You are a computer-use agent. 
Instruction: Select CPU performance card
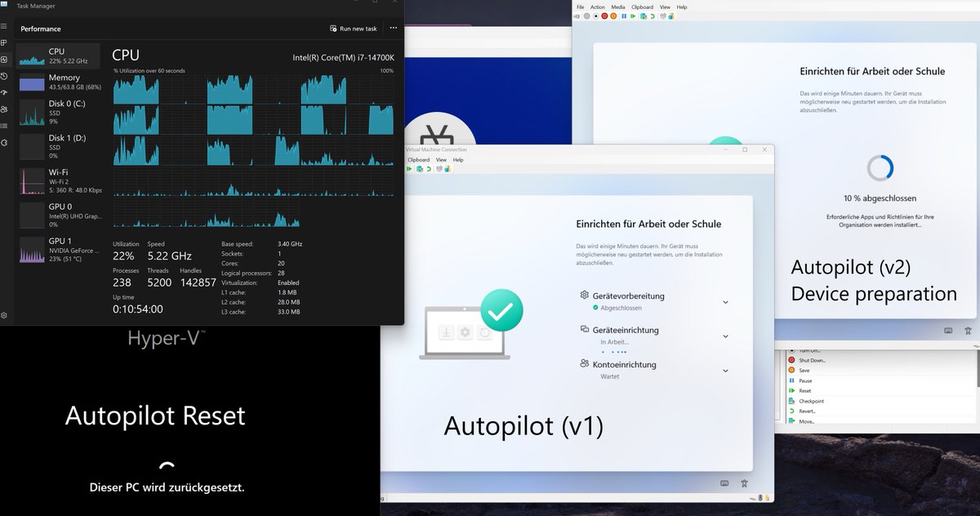(x=60, y=56)
